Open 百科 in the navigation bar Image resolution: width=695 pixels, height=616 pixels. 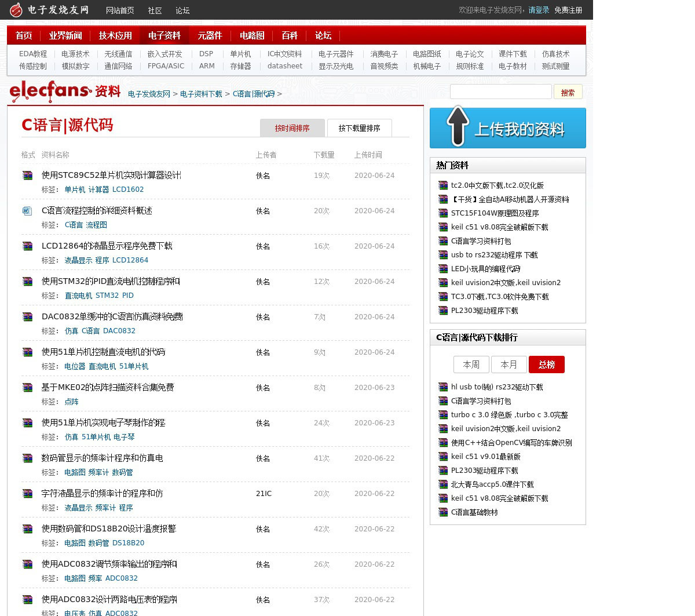pyautogui.click(x=290, y=35)
